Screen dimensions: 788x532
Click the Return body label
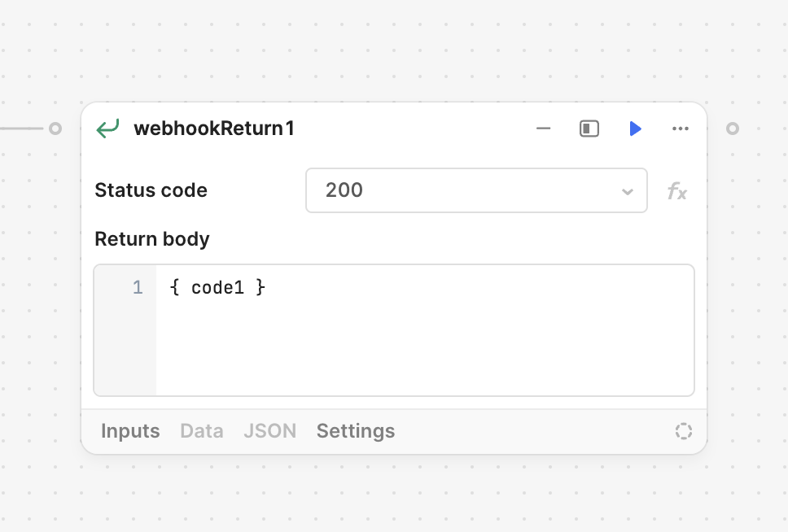(152, 239)
